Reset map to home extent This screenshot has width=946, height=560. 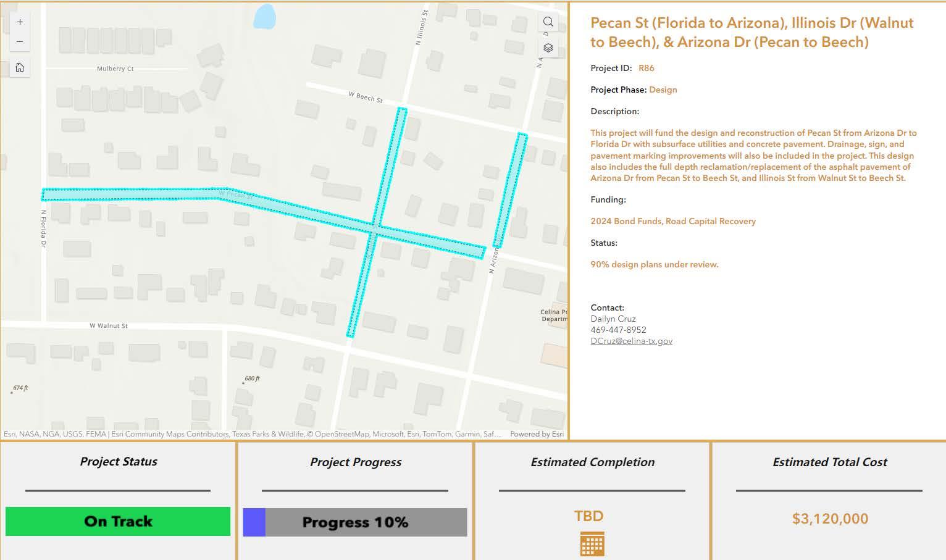pos(20,67)
